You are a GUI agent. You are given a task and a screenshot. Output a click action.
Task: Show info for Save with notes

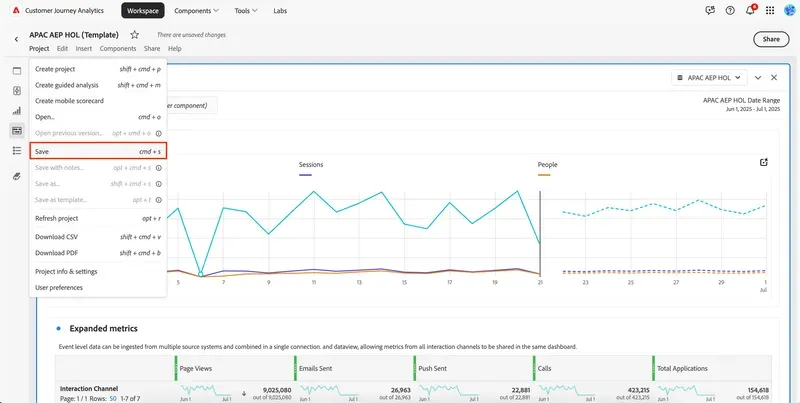pos(159,168)
